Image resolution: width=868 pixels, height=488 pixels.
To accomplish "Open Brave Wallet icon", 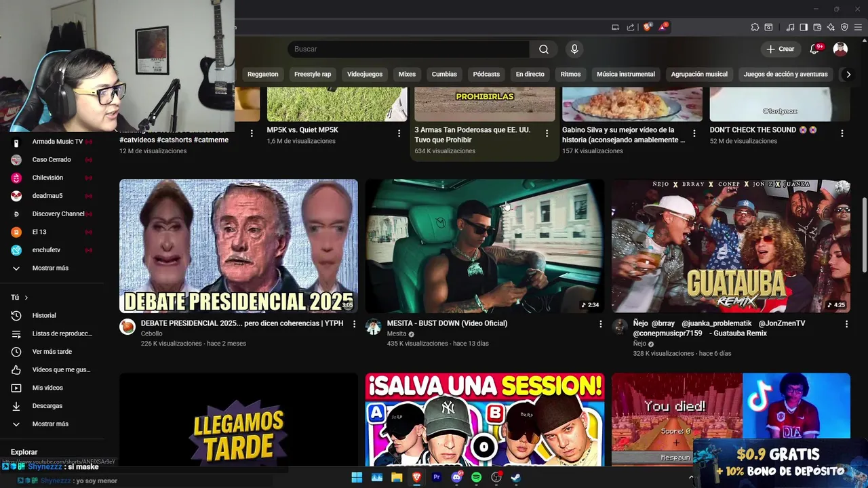I will coord(817,27).
